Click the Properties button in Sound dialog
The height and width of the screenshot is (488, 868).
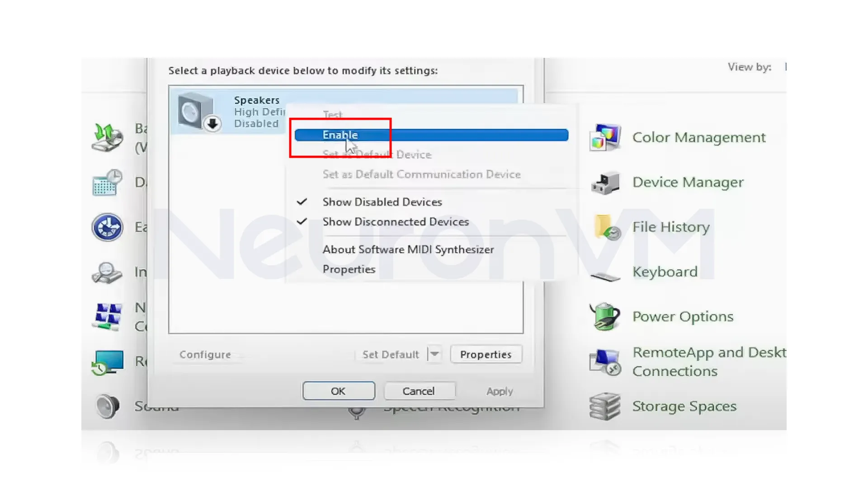tap(486, 355)
